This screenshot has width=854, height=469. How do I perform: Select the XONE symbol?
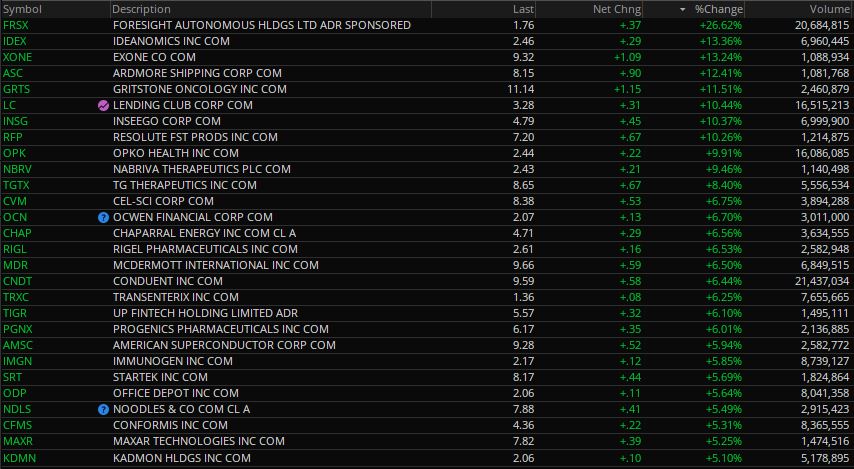[17, 57]
